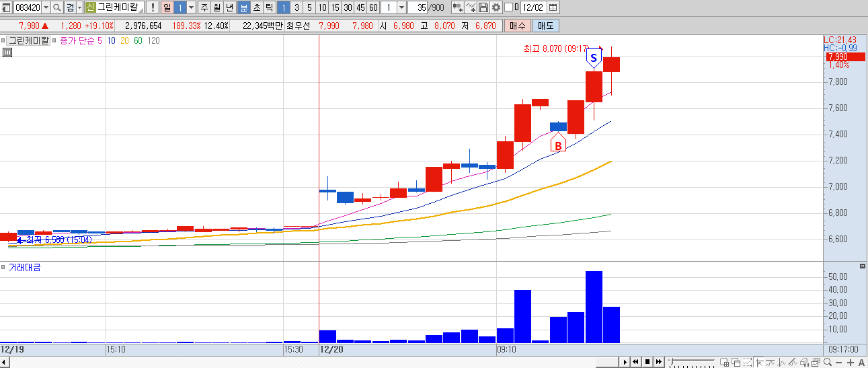This screenshot has height=368, width=868.
Task: Click the save chart floppy icon
Action: (484, 7)
